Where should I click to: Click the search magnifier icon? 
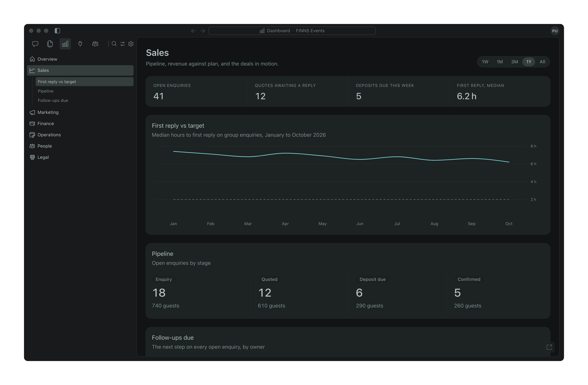tap(114, 44)
